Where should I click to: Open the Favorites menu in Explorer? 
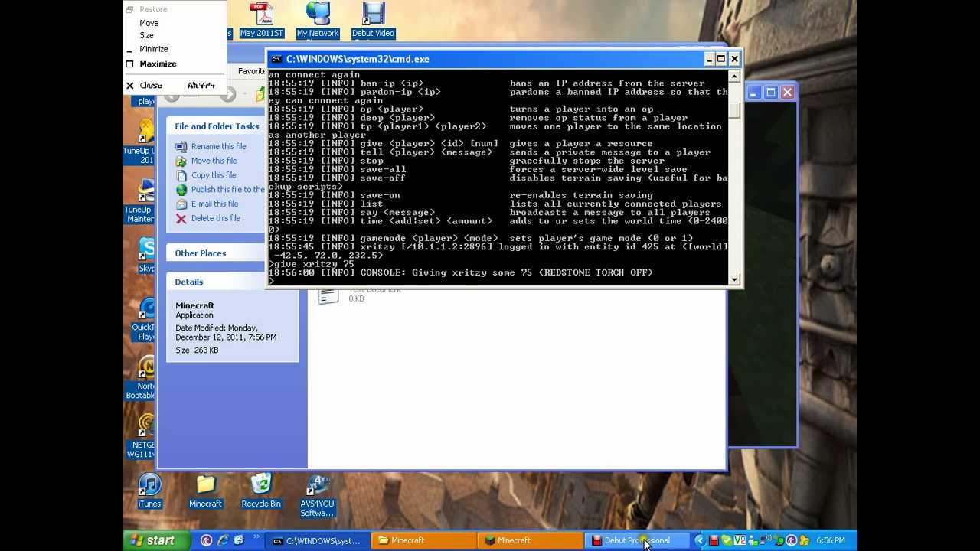(x=251, y=71)
